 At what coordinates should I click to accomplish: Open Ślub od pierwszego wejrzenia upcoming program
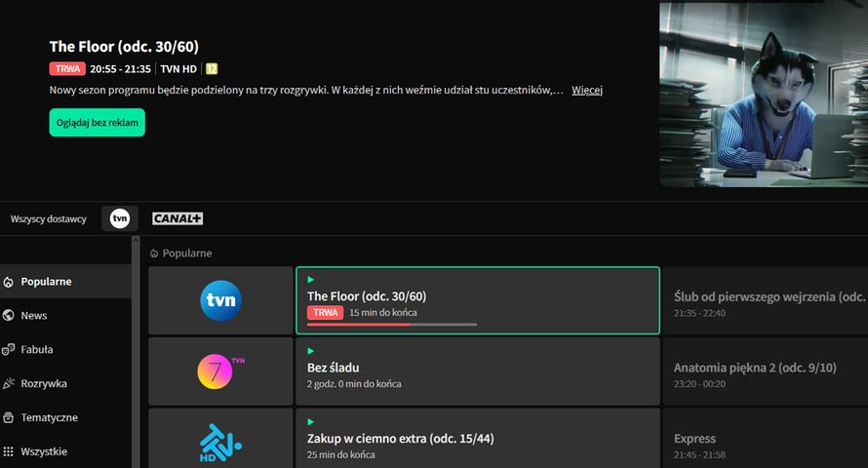[766, 300]
